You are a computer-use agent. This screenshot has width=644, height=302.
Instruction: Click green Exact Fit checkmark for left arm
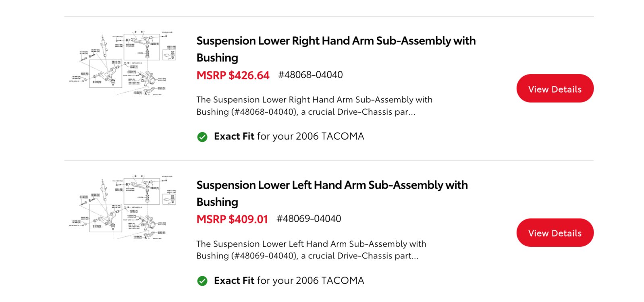click(x=202, y=281)
